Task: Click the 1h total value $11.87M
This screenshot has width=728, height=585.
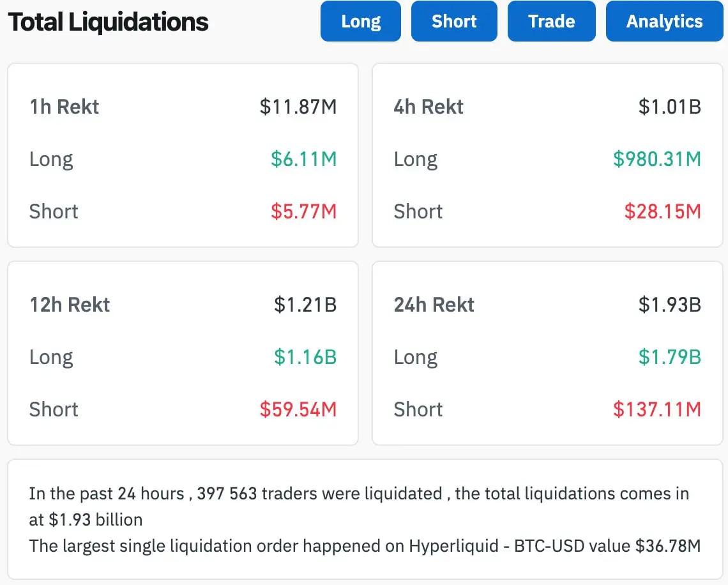Action: tap(298, 107)
